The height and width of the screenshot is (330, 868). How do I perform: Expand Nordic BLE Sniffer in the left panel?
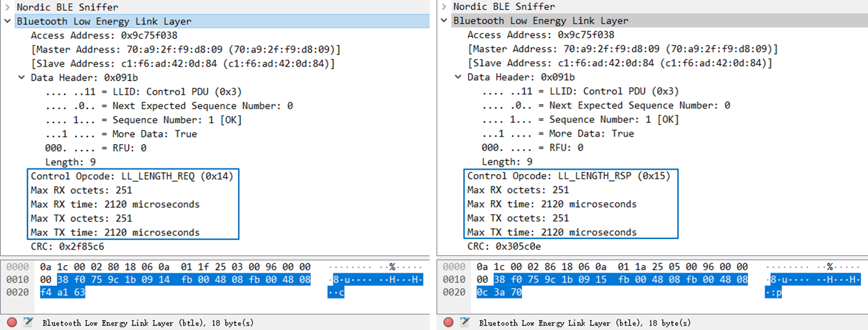[x=7, y=7]
